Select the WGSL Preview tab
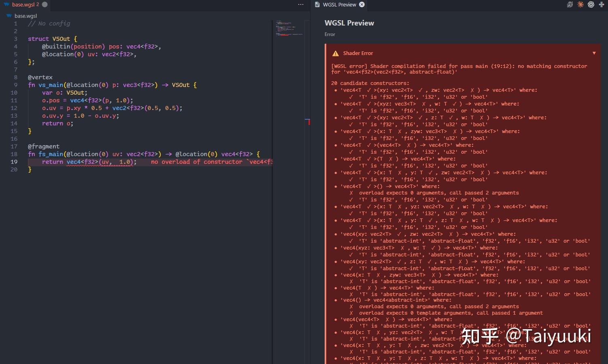 [x=339, y=4]
